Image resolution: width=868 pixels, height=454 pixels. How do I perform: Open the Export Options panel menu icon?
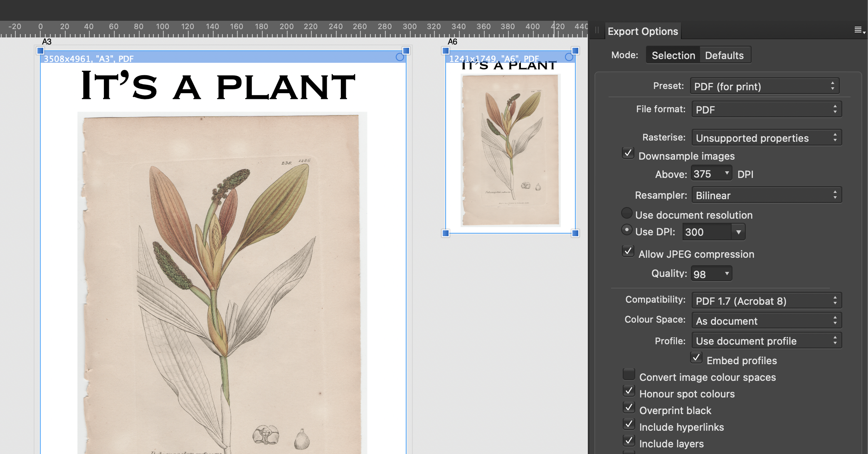coord(860,30)
